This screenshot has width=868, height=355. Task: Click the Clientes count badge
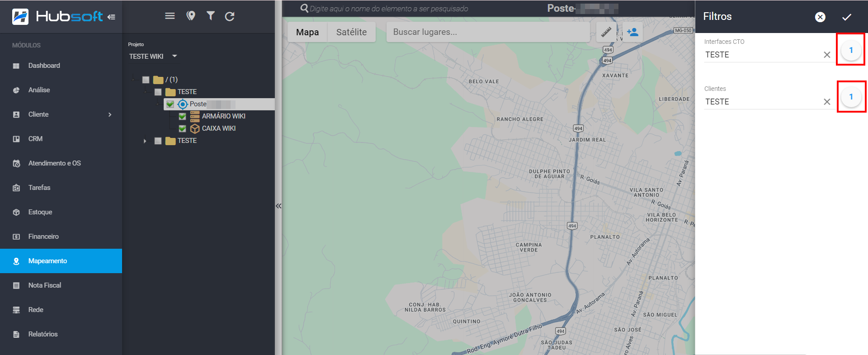851,97
